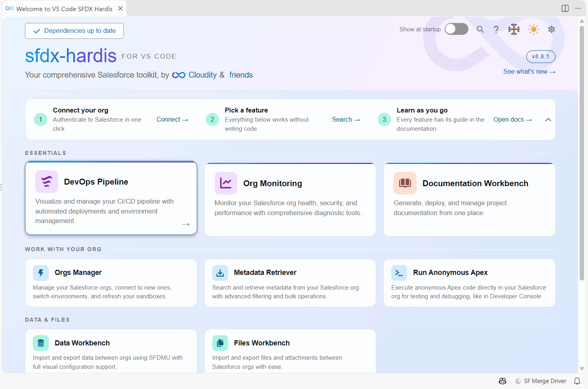Select the Welcome to VS Code SFDX Hardis tab
588x389 pixels.
[x=65, y=9]
